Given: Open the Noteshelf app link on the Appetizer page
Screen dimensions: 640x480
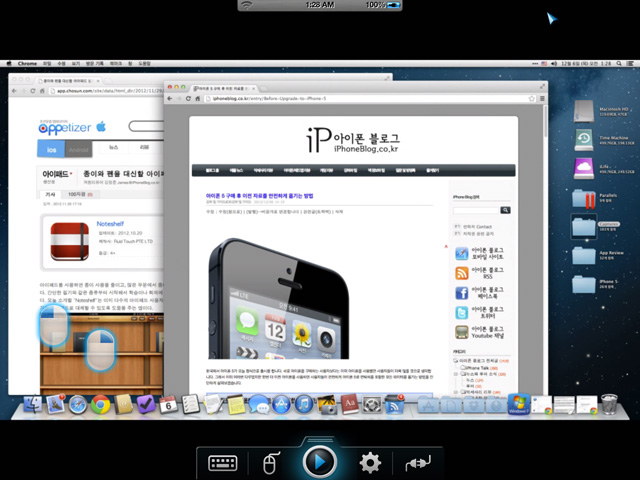Looking at the screenshot, I should point(110,224).
